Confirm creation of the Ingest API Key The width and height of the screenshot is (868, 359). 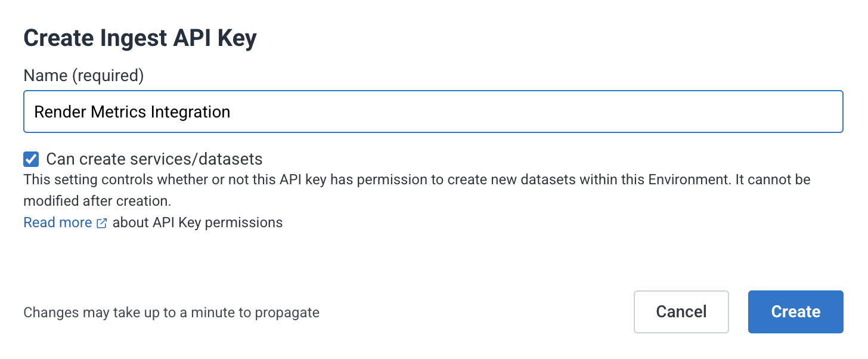click(x=795, y=311)
